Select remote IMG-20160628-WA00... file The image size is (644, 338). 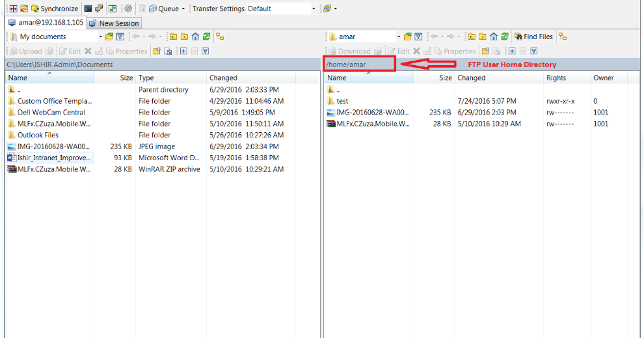coord(368,112)
